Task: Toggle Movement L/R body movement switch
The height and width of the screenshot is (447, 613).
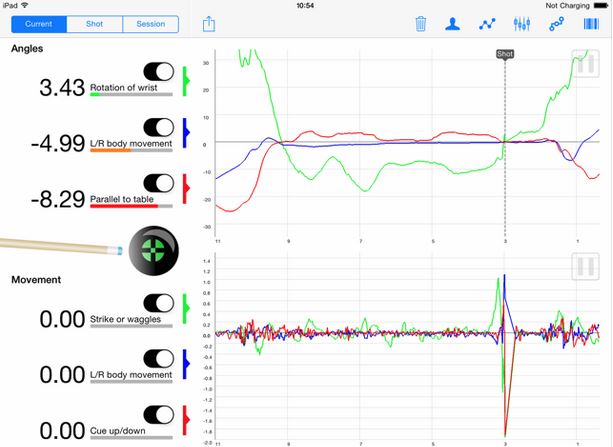Action: (159, 359)
